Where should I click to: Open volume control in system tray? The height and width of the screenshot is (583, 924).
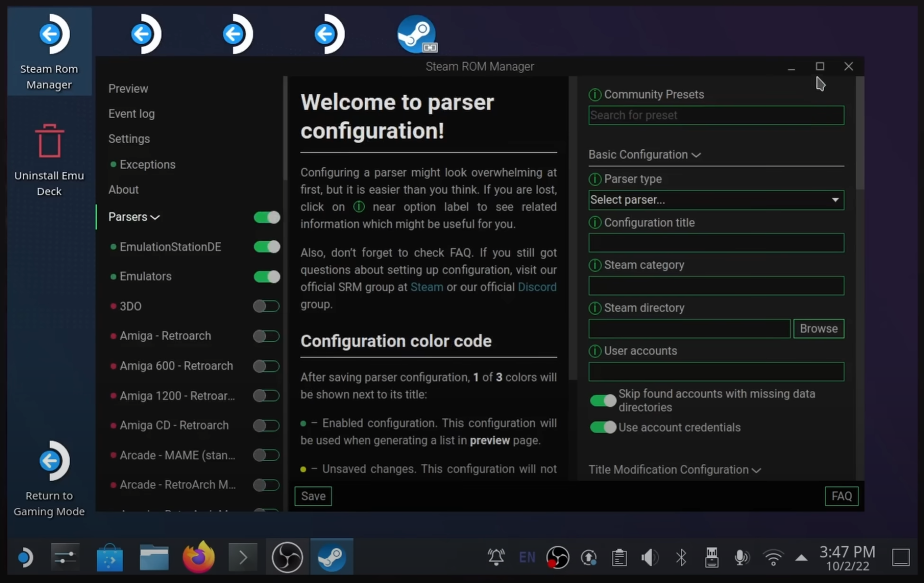pyautogui.click(x=649, y=557)
